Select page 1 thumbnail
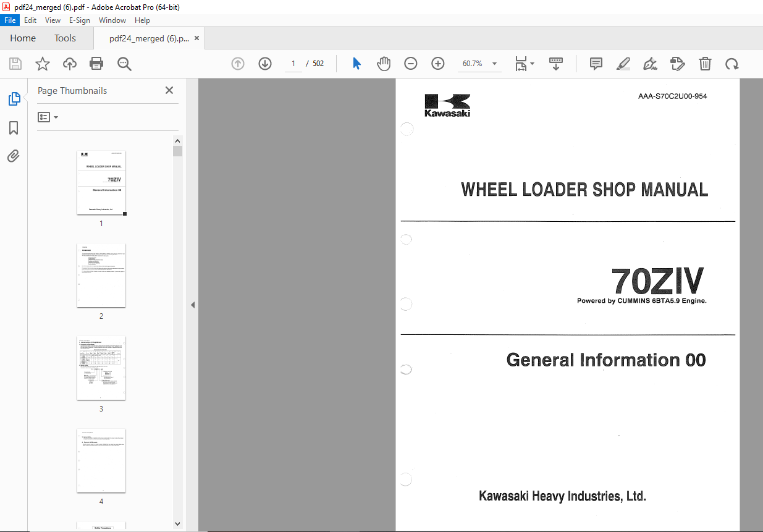The height and width of the screenshot is (532, 763). (x=101, y=183)
